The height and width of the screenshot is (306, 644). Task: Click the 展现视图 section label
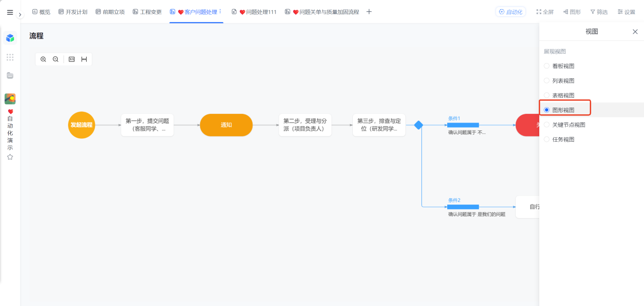(555, 51)
